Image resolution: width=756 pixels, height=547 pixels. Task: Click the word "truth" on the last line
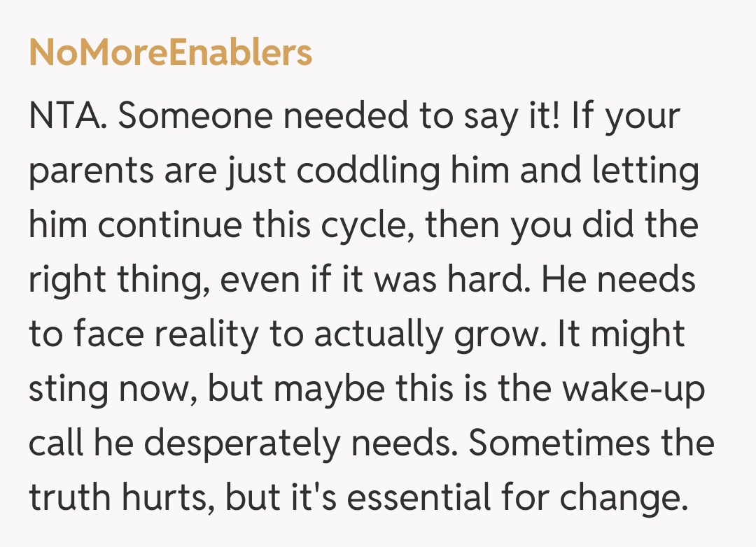[71, 498]
